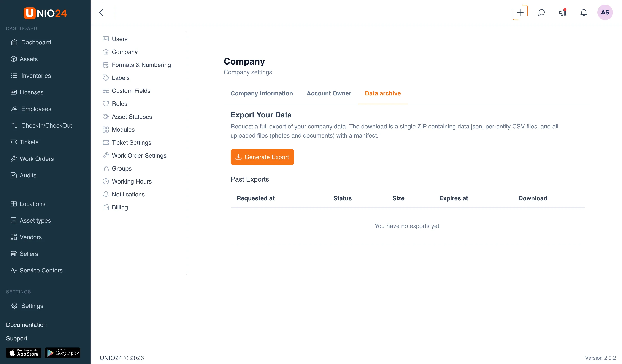The image size is (622, 364).
Task: Click the UNIO24 © 2026 footer text
Action: pos(122,358)
